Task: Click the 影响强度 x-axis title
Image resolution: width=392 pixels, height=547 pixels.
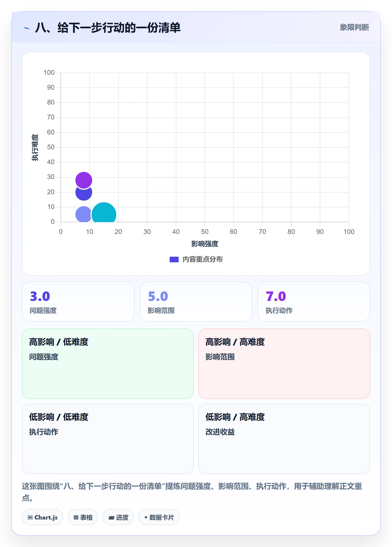Action: [x=205, y=244]
